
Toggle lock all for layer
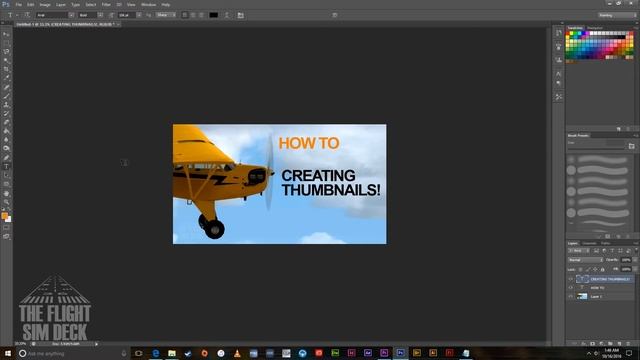pos(602,269)
